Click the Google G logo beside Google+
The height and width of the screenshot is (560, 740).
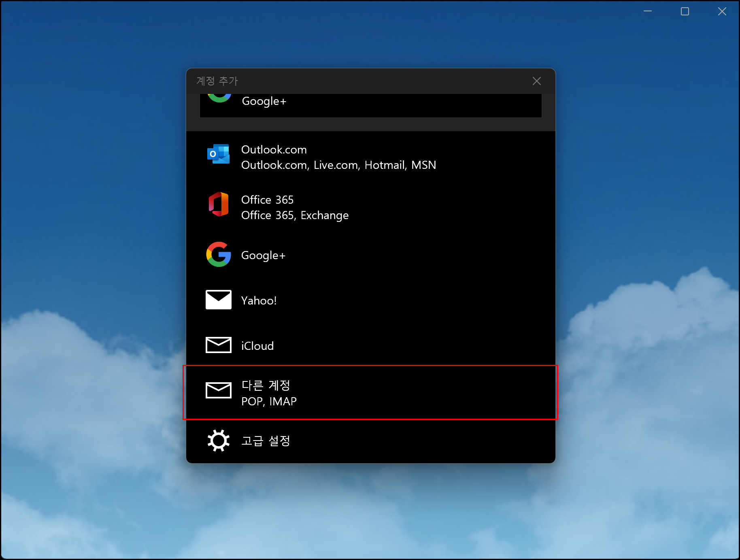[219, 254]
